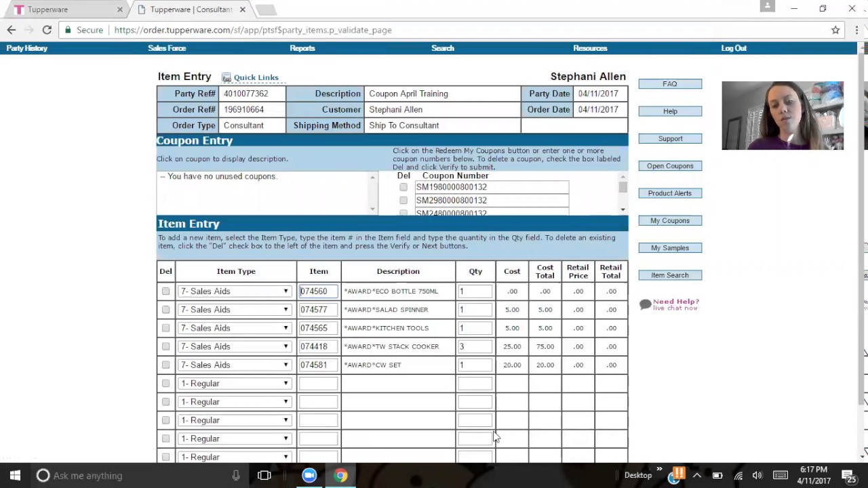This screenshot has width=868, height=488.
Task: Click the Chrome profile icon
Action: click(x=768, y=6)
